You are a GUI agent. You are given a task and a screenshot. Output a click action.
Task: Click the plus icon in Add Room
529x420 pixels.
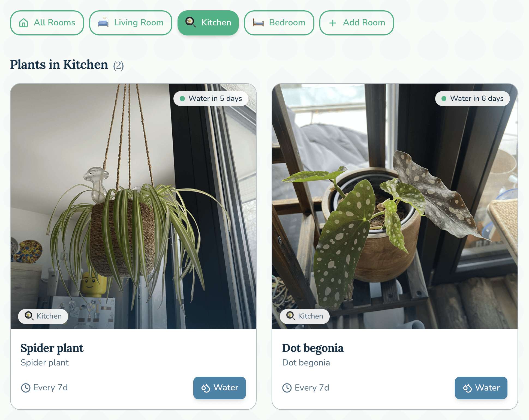click(x=333, y=23)
